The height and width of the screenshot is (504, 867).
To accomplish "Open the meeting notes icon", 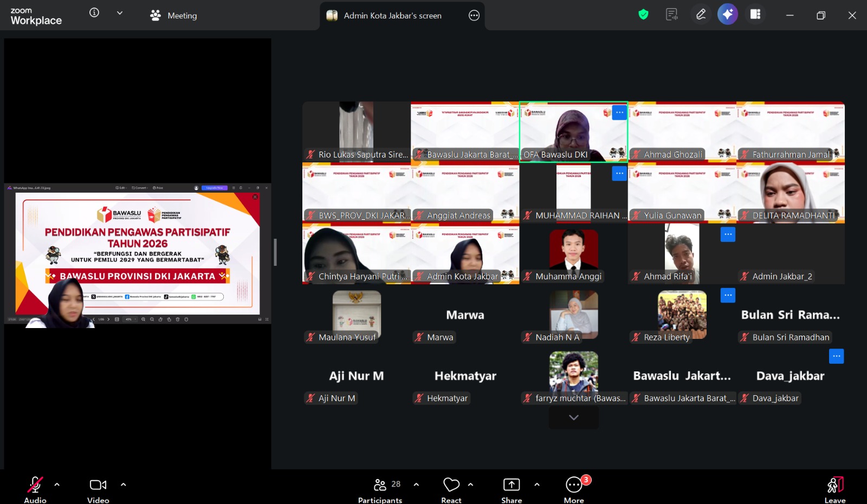I will coord(672,15).
